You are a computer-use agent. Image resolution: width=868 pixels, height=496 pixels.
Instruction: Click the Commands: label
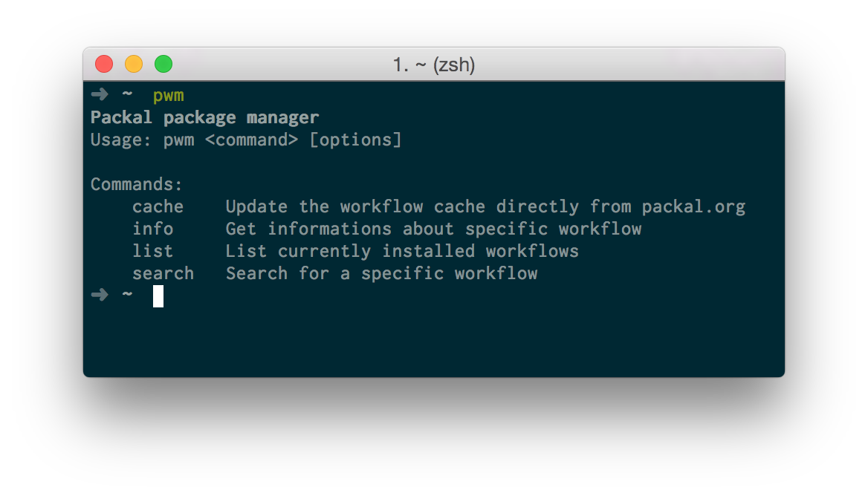coord(136,184)
